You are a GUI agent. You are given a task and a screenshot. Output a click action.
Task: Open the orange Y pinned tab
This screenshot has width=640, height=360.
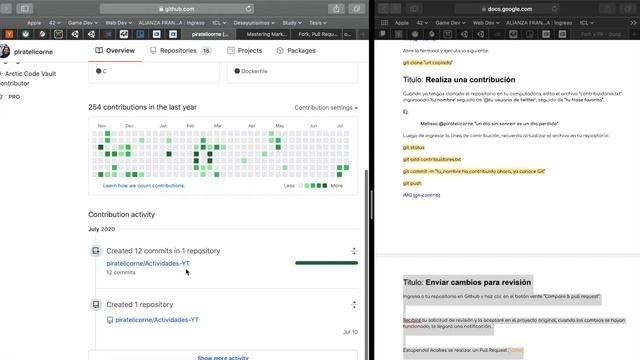click(9, 34)
